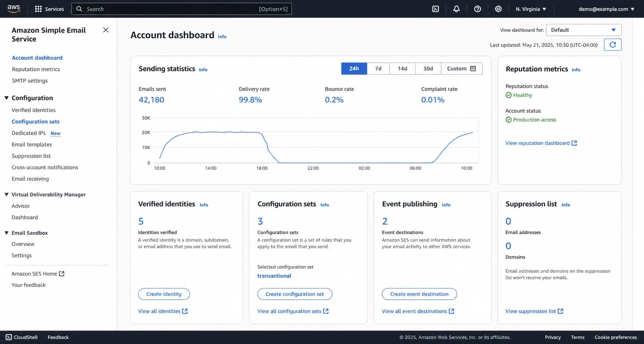Click Info link beside Event publishing
Image resolution: width=644 pixels, height=344 pixels.
(446, 205)
